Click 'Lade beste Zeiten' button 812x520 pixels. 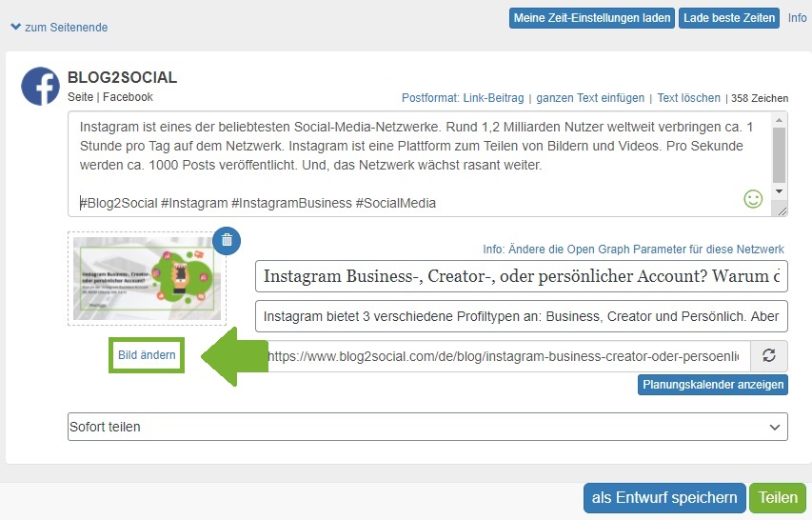pos(729,18)
